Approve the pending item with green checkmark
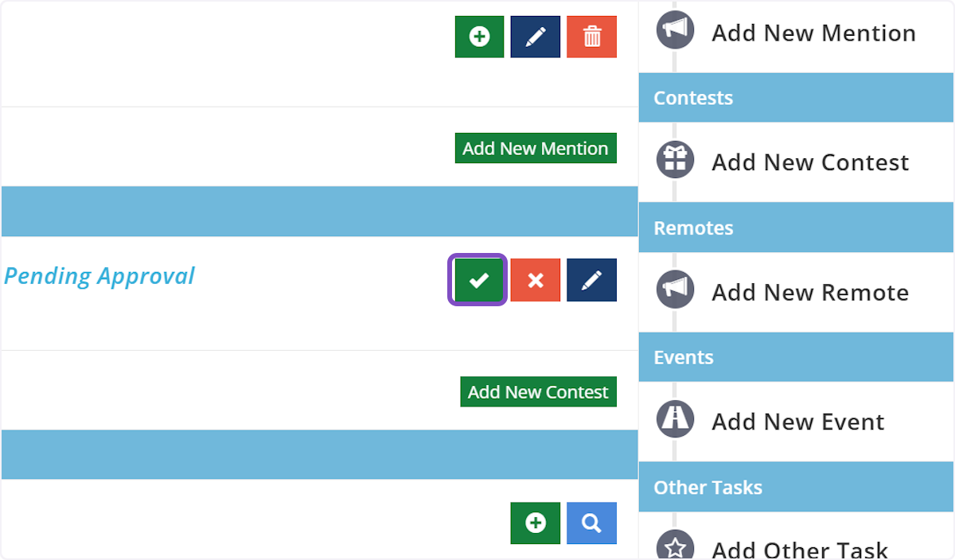955x560 pixels. [x=478, y=280]
